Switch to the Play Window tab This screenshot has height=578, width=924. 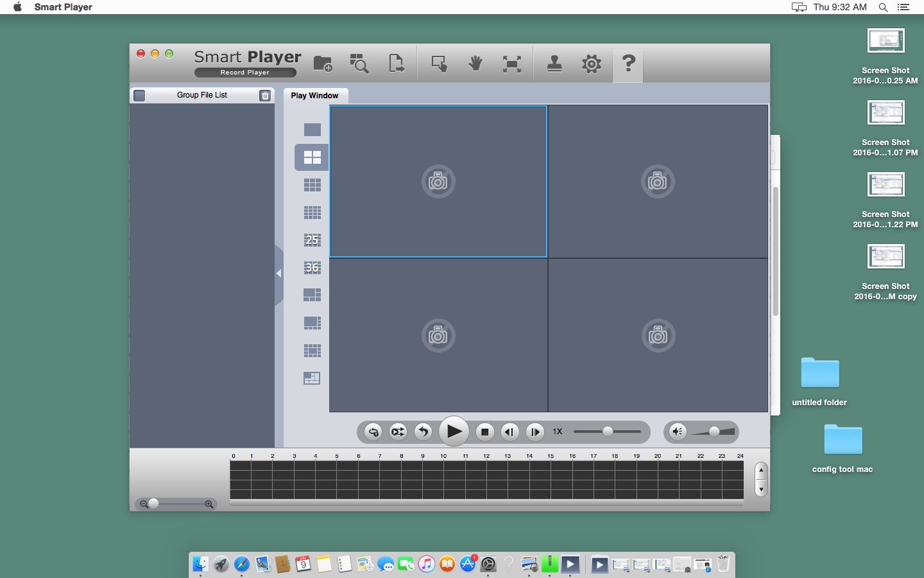coord(314,96)
